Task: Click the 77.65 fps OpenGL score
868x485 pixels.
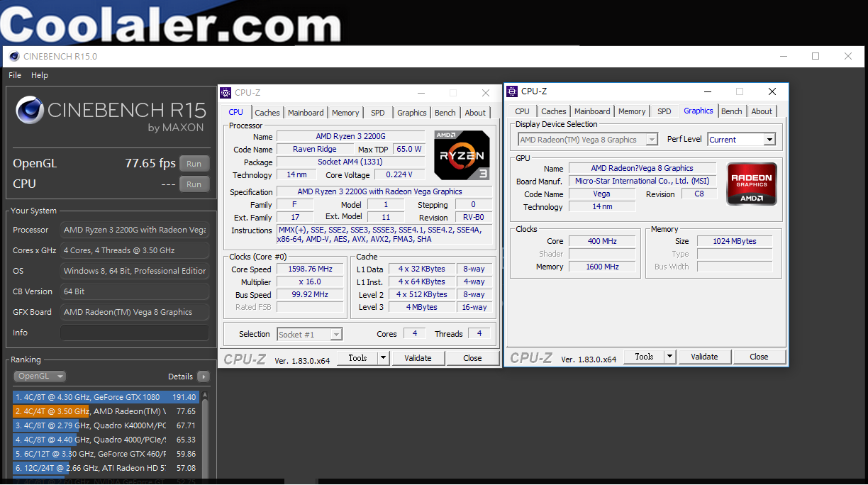Action: tap(150, 163)
